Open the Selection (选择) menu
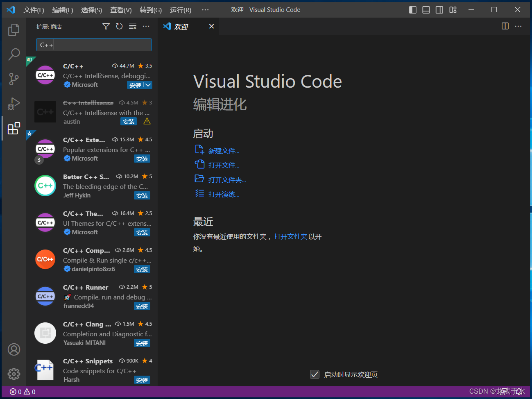532x399 pixels. click(91, 10)
